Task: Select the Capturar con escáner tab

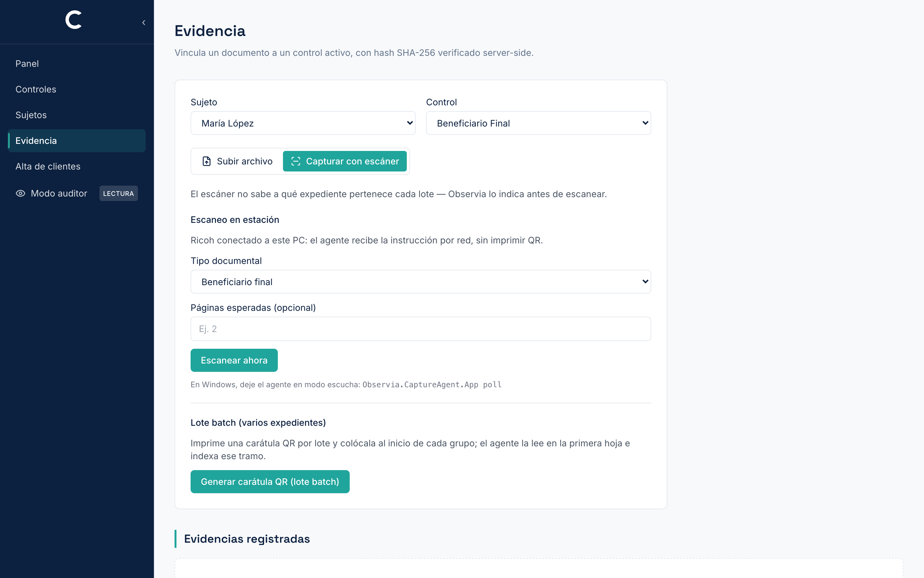Action: pos(345,161)
